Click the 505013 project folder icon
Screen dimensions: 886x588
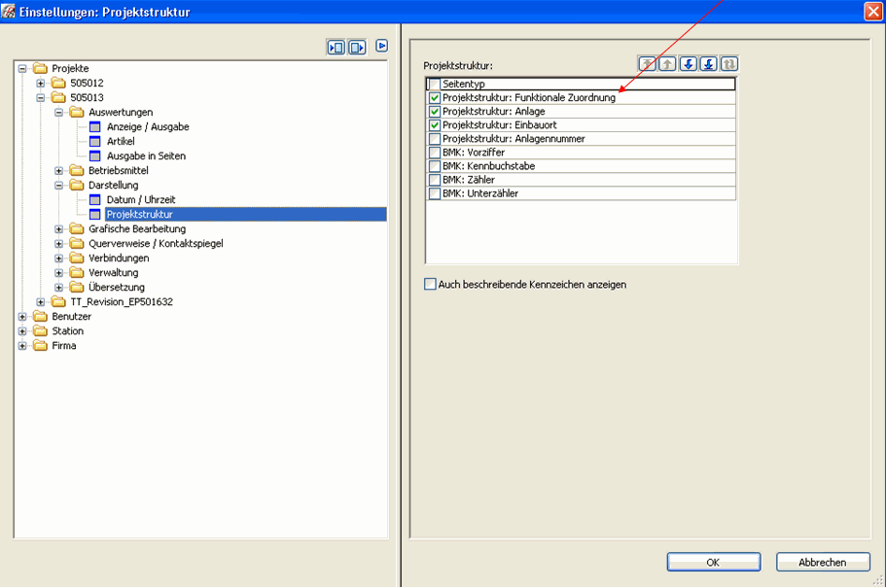pos(58,98)
